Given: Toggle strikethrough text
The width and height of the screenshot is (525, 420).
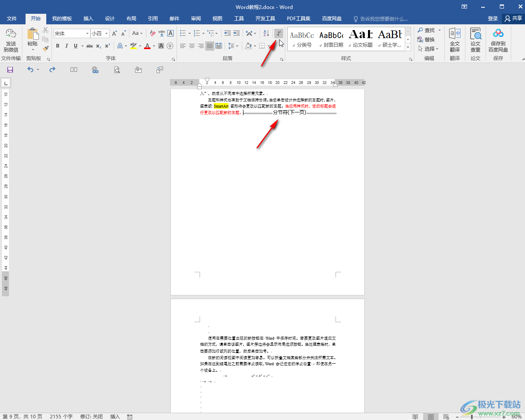Looking at the screenshot, I should [x=90, y=46].
